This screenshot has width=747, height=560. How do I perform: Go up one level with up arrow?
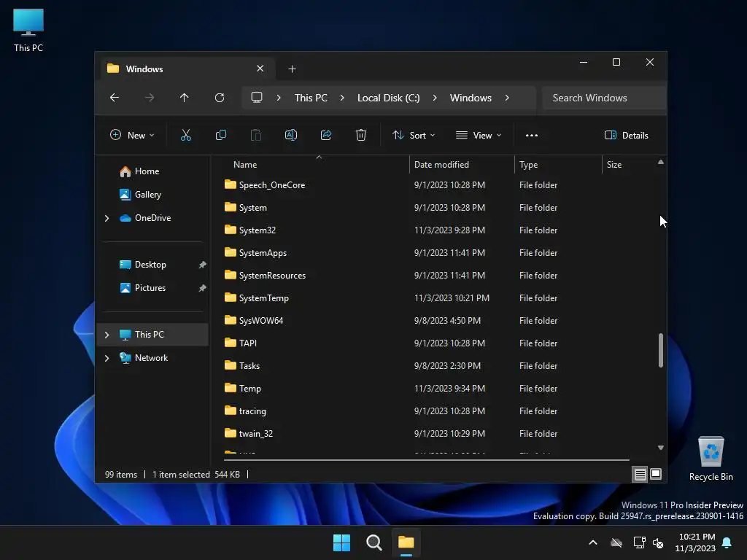[x=185, y=98]
